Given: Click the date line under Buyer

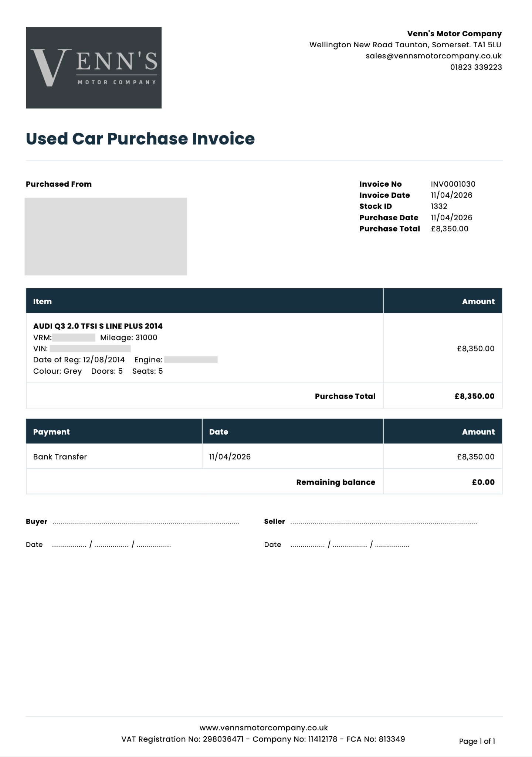Looking at the screenshot, I should pyautogui.click(x=112, y=545).
